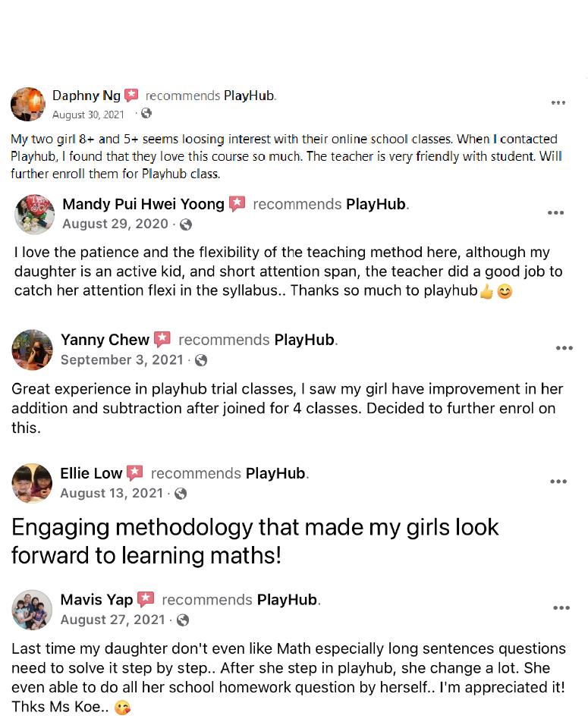Click the star badge beside Mavis Yap
Viewport: 588px width, 725px height.
click(x=146, y=600)
